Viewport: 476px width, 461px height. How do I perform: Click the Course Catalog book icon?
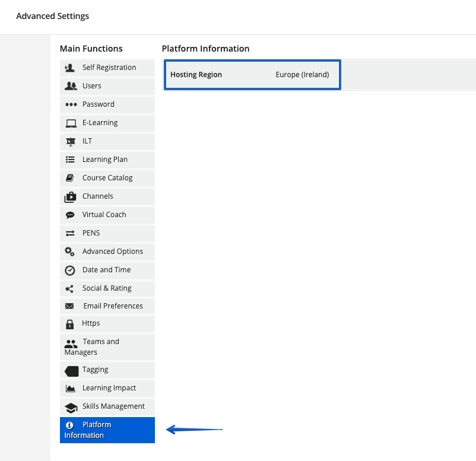(71, 178)
